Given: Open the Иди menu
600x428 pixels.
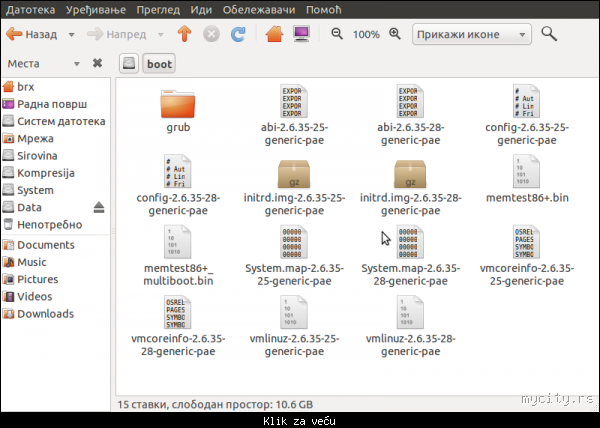Looking at the screenshot, I should 201,10.
